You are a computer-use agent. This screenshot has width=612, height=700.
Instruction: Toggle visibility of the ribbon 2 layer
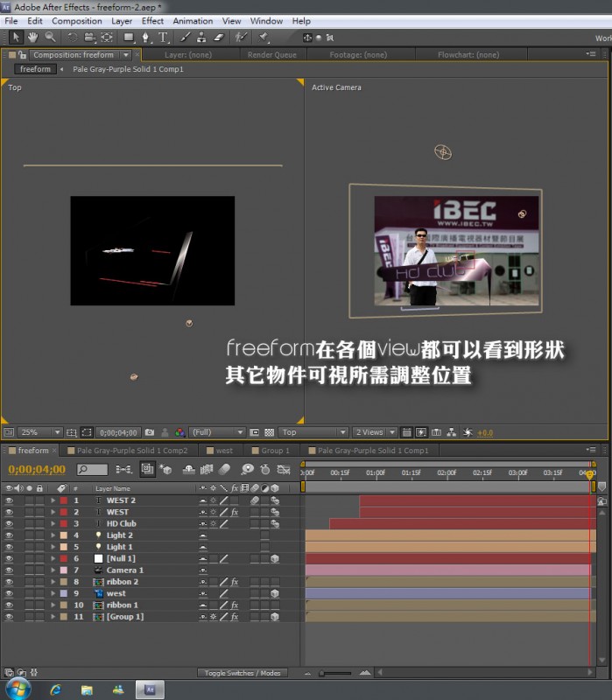(x=10, y=582)
